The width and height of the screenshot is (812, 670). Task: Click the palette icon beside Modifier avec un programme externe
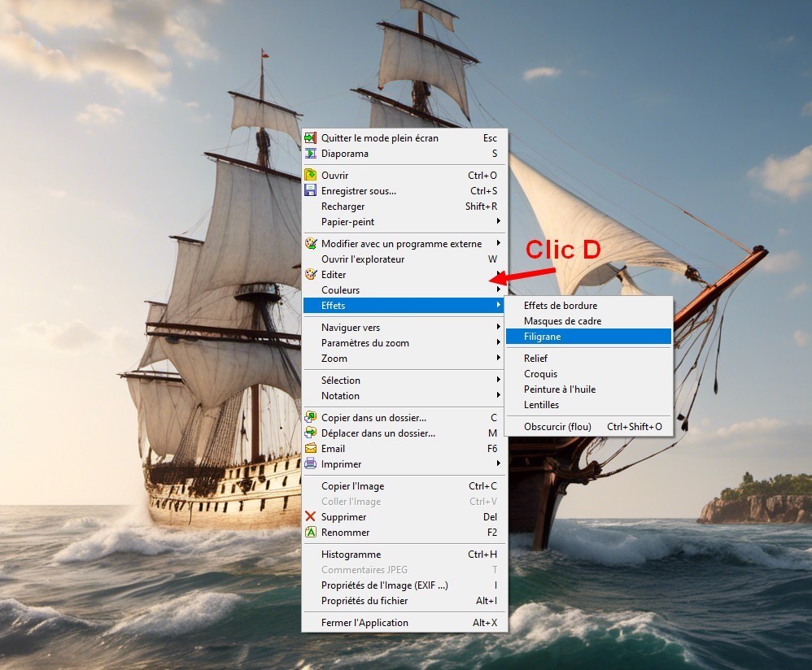[x=310, y=243]
